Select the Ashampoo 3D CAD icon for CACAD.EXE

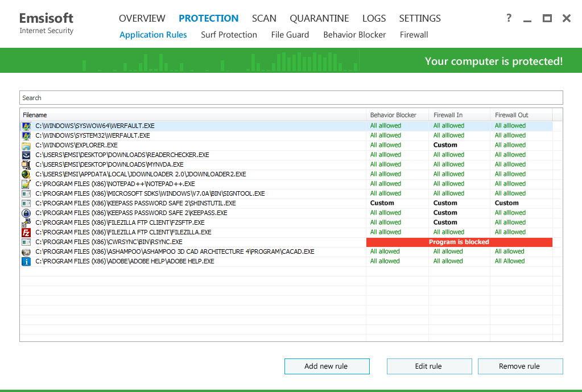coord(26,251)
